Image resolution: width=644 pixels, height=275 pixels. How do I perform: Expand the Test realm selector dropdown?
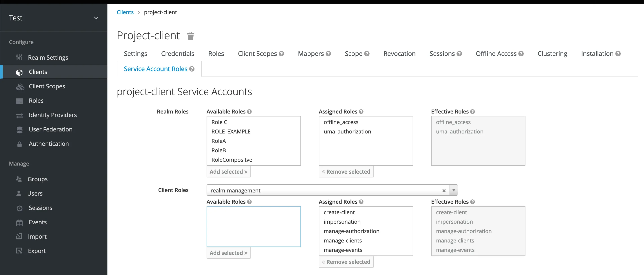(x=96, y=18)
